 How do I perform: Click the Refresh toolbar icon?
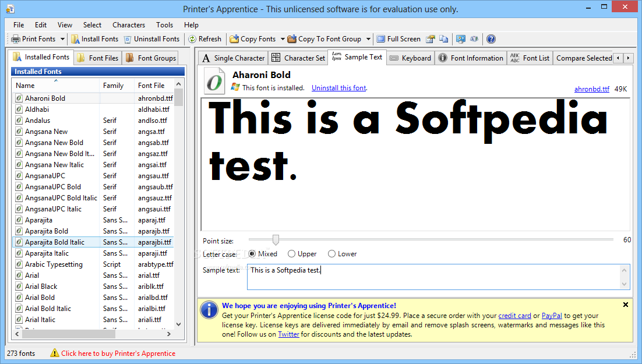pyautogui.click(x=192, y=39)
